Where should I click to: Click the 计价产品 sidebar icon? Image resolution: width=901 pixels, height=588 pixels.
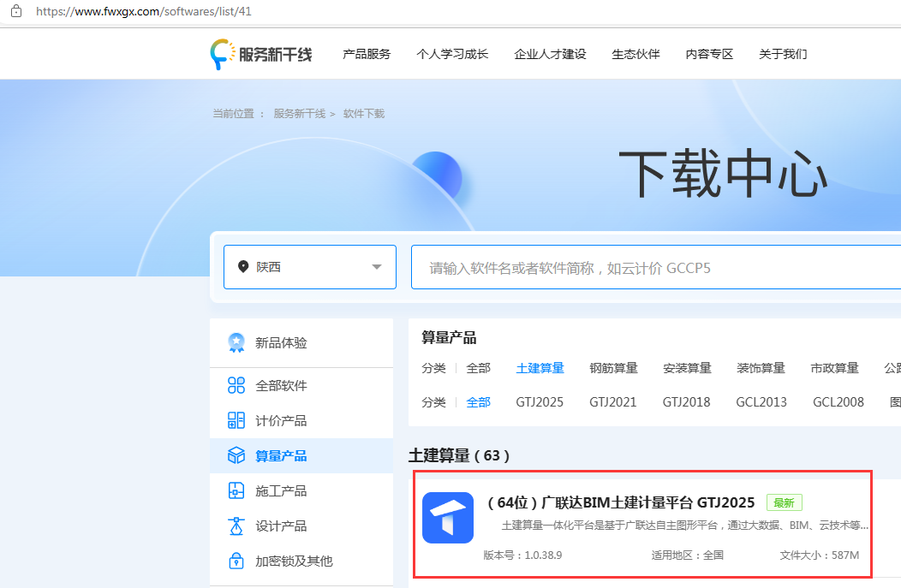(x=236, y=420)
